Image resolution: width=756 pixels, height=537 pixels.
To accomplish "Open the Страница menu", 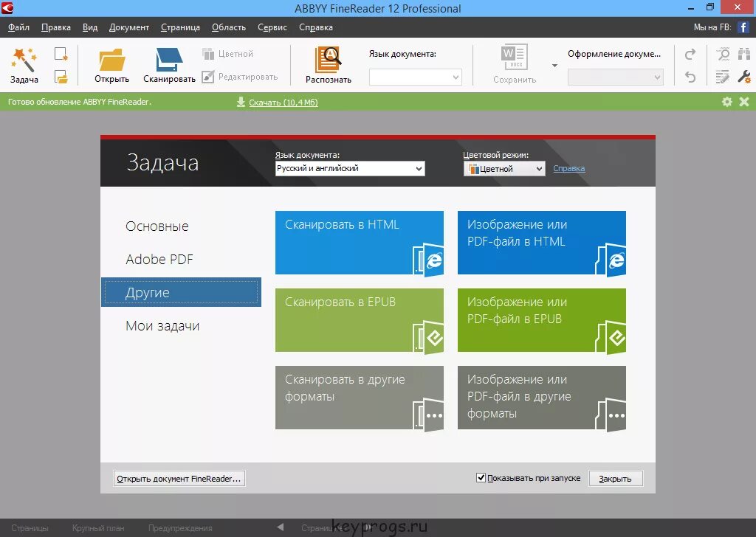I will [180, 27].
